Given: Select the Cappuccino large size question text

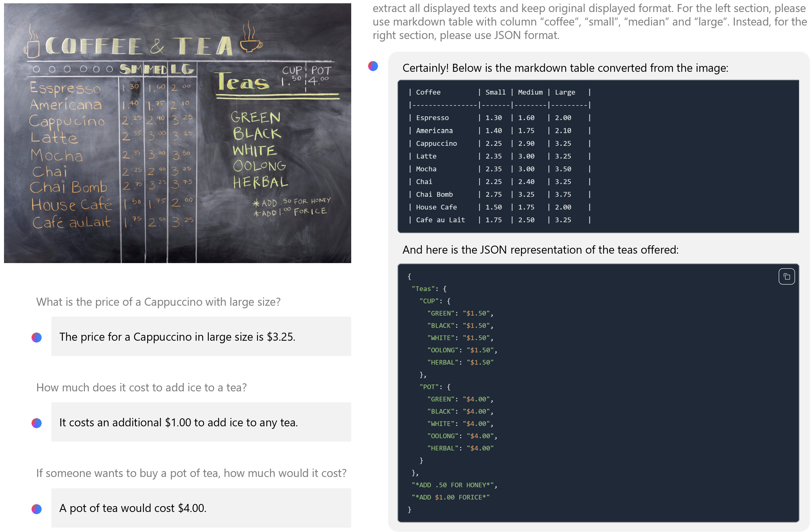Looking at the screenshot, I should point(158,302).
